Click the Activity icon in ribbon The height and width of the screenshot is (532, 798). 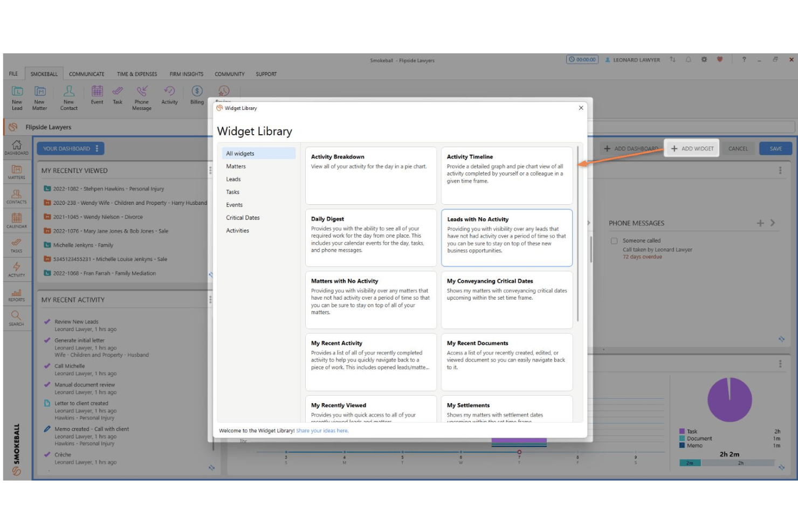point(169,94)
